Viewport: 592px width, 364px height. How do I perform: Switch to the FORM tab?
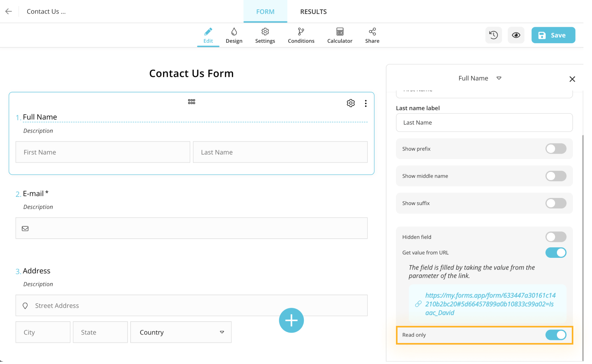(265, 12)
